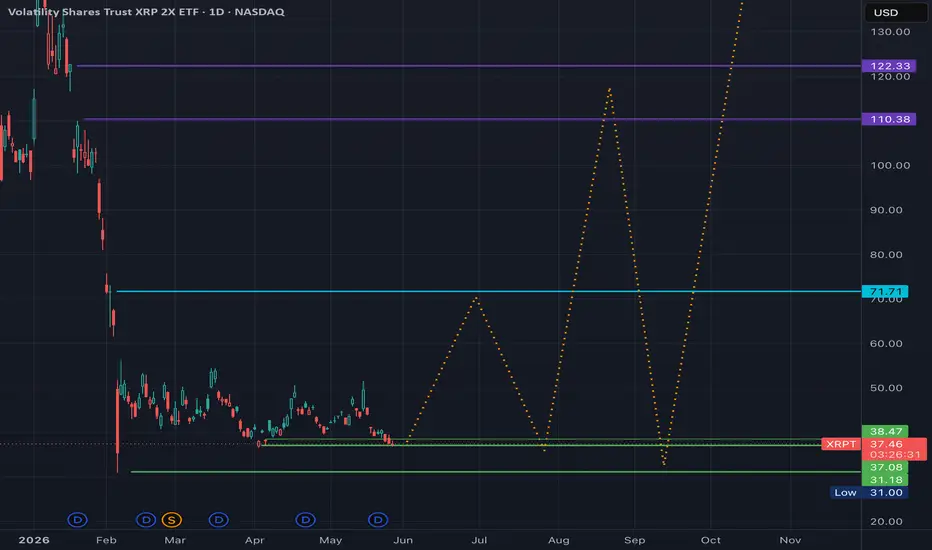Select the dotted projection peak near 117 in August
The width and height of the screenshot is (932, 550).
click(610, 89)
